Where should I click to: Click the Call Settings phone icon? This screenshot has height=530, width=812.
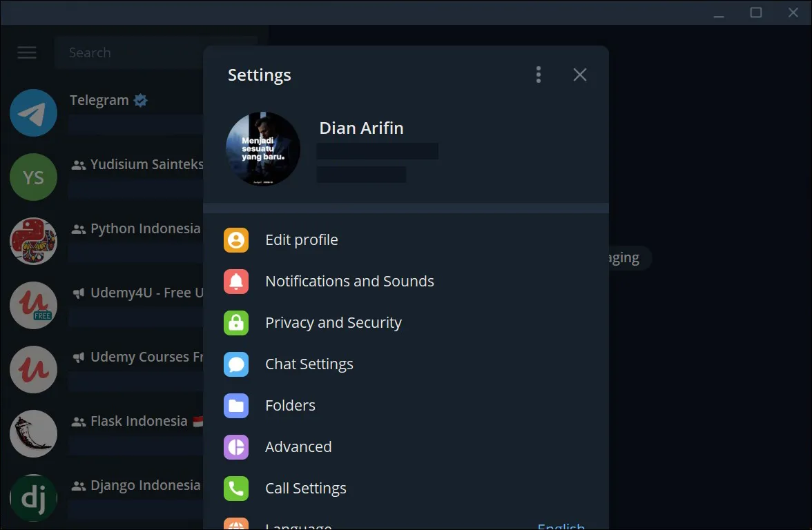[x=236, y=489]
